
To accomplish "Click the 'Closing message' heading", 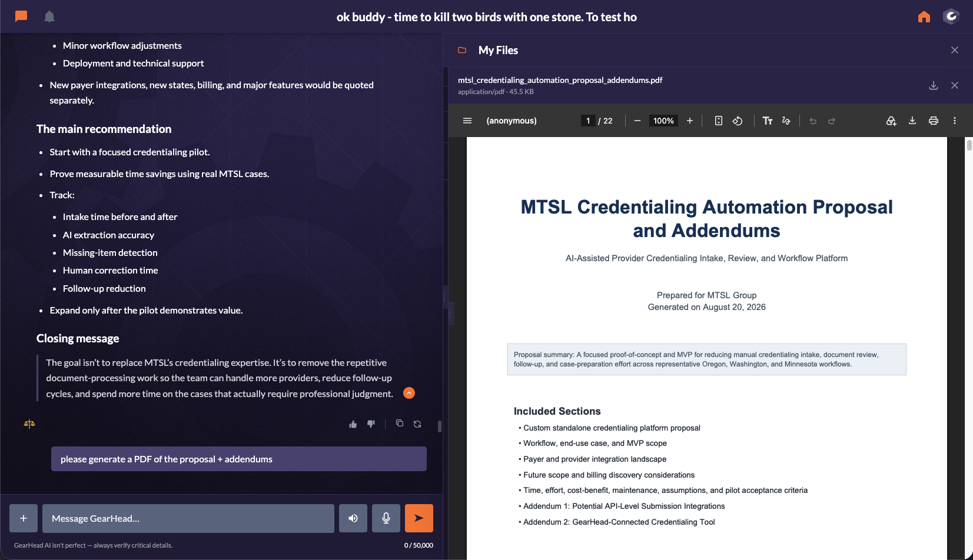I will tap(78, 338).
